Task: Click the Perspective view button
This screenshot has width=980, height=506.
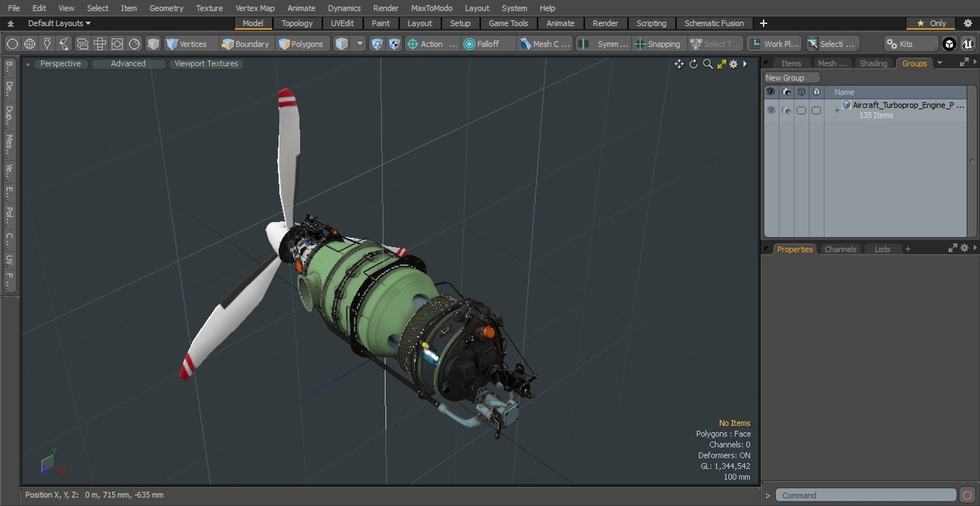Action: click(x=60, y=63)
